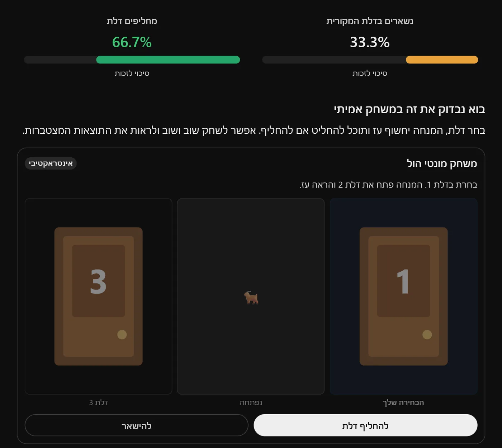Click the number 1 on the door panel
The height and width of the screenshot is (448, 502).
coord(403,282)
